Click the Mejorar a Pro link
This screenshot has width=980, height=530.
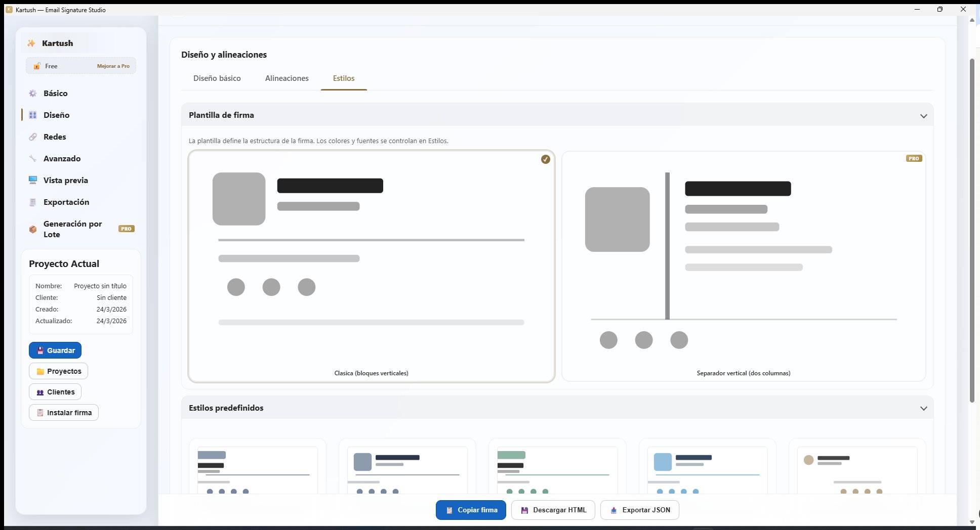pyautogui.click(x=113, y=66)
